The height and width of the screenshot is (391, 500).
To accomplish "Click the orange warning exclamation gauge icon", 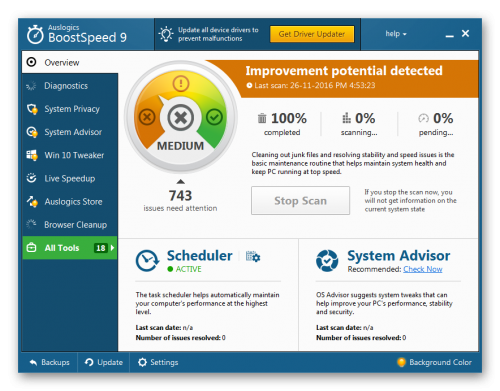I will pos(181,83).
